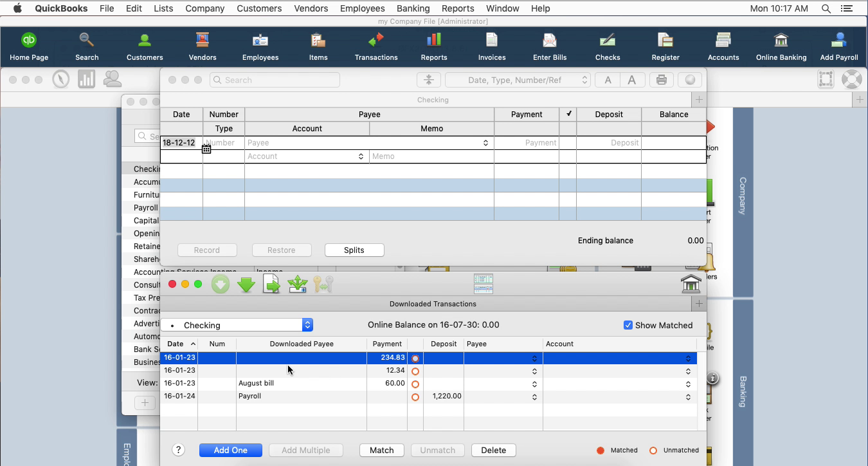The height and width of the screenshot is (466, 868).
Task: Click the Add One button
Action: pos(231,450)
